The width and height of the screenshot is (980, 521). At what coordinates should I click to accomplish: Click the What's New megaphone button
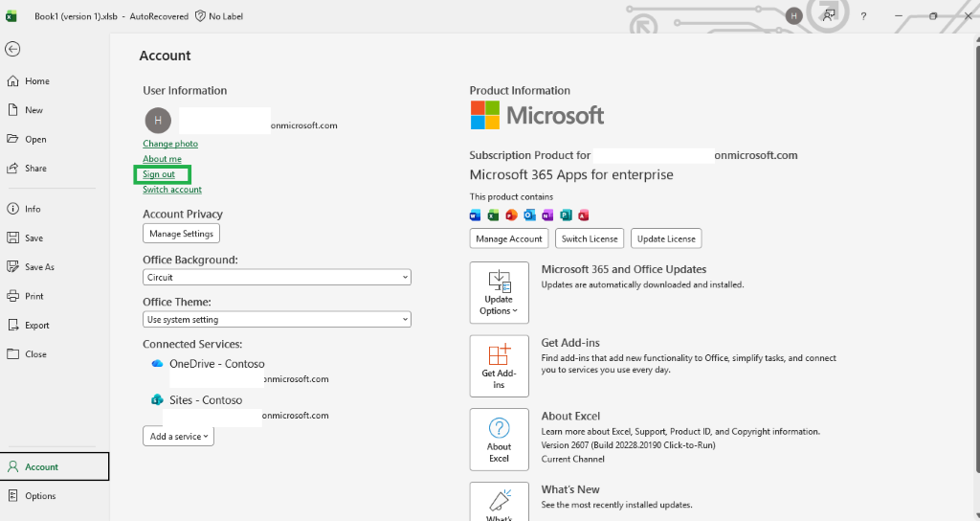500,502
